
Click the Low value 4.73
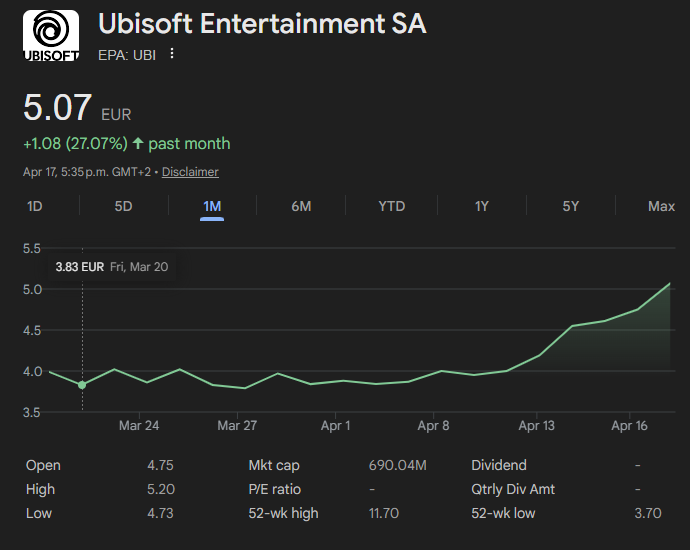coord(160,513)
